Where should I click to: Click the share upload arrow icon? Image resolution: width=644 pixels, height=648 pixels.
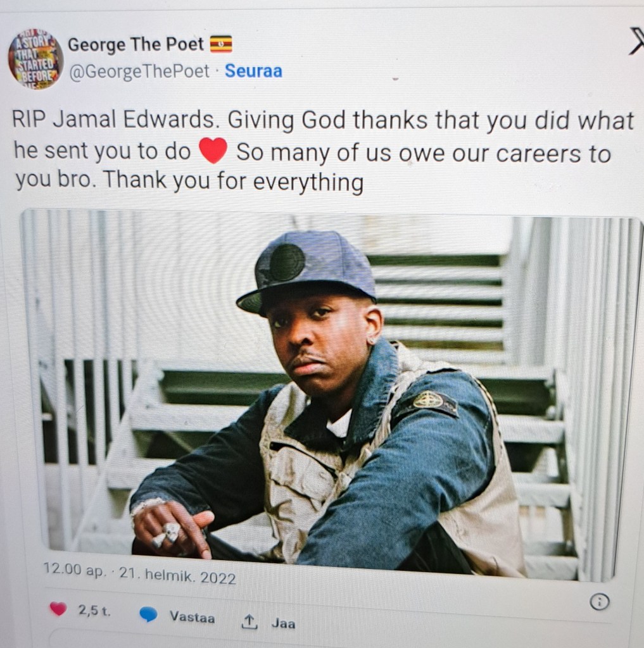[249, 621]
